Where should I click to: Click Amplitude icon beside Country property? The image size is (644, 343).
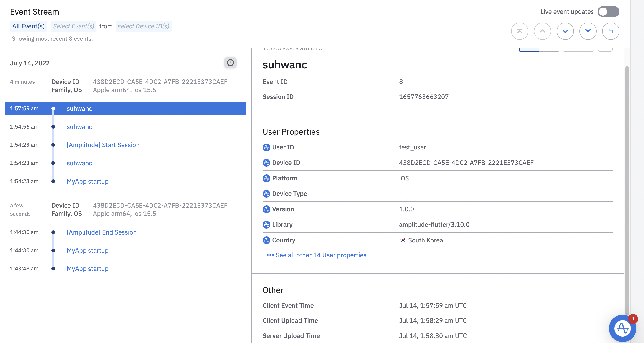pos(266,240)
